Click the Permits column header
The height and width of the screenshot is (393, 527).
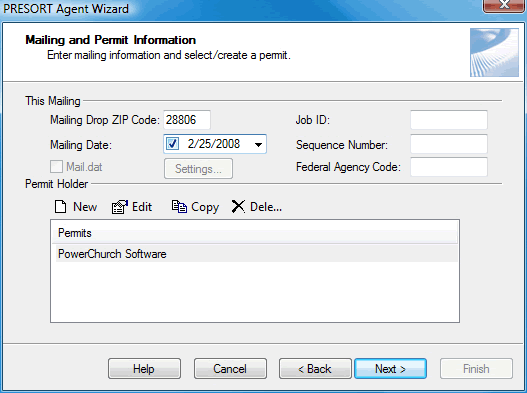click(x=255, y=233)
